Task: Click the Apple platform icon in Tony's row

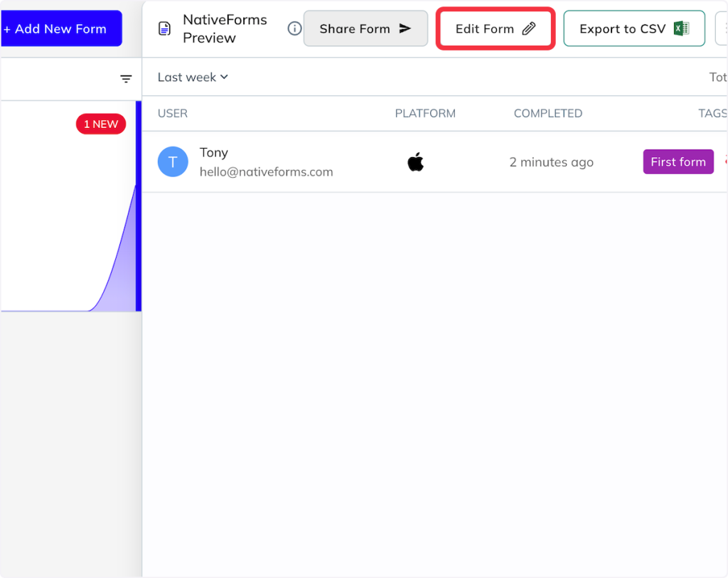Action: [x=416, y=162]
